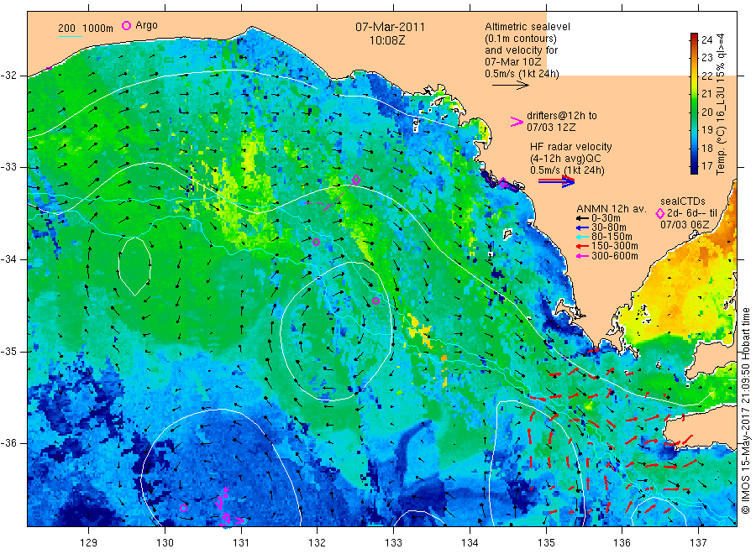Click the 'sealCTDs' legend heading
Viewport: 756px width, 554px height.
683,201
